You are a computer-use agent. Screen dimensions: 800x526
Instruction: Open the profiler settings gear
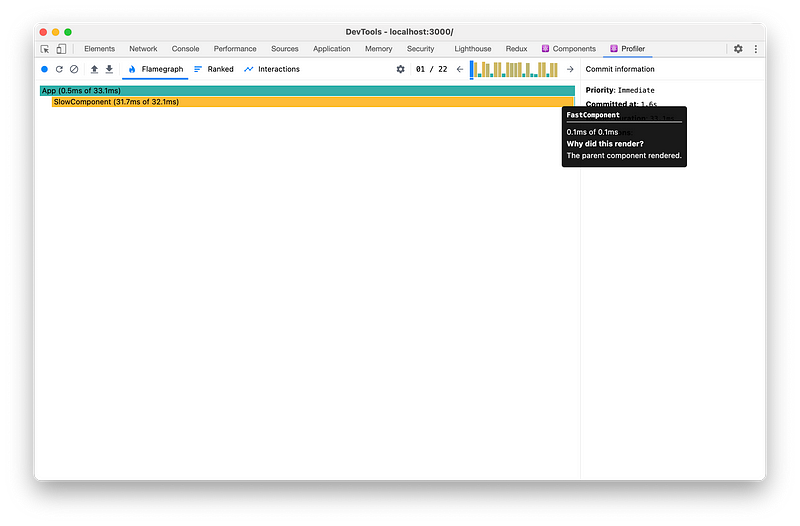pyautogui.click(x=401, y=69)
